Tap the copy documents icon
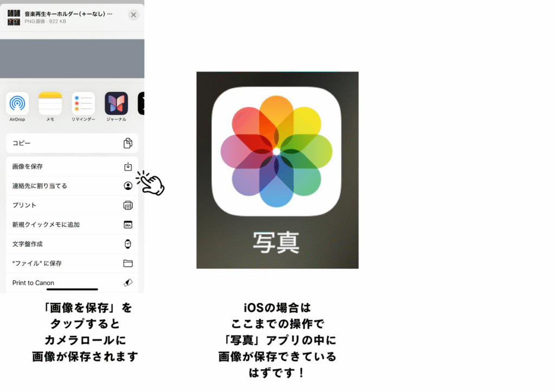Image resolution: width=555 pixels, height=392 pixels. pyautogui.click(x=128, y=143)
